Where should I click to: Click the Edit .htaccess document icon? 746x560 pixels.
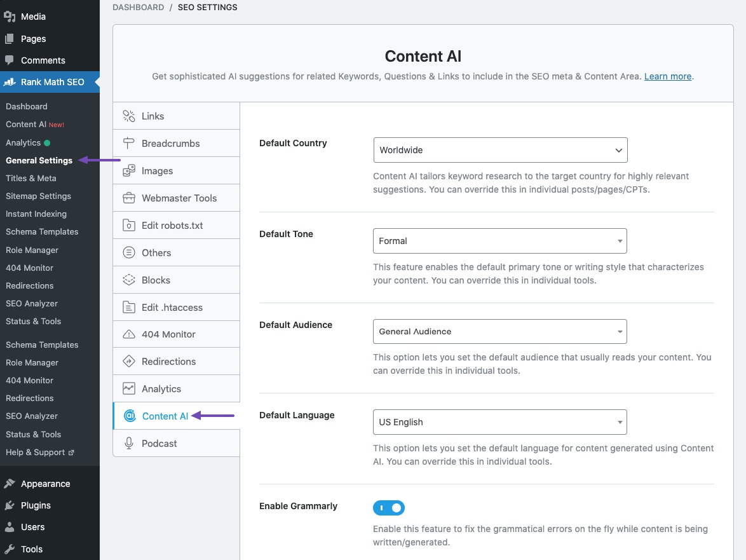[129, 308]
